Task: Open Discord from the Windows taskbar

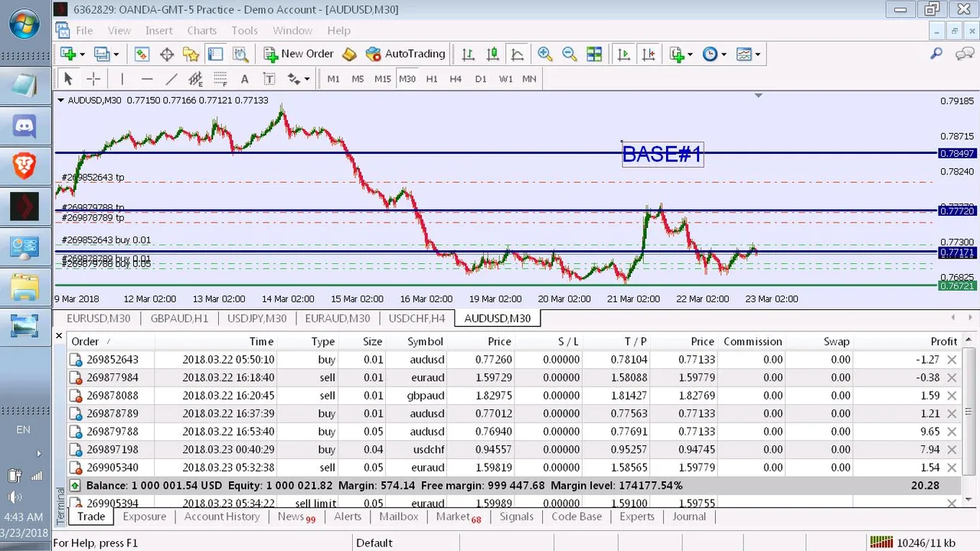Action: (x=24, y=126)
